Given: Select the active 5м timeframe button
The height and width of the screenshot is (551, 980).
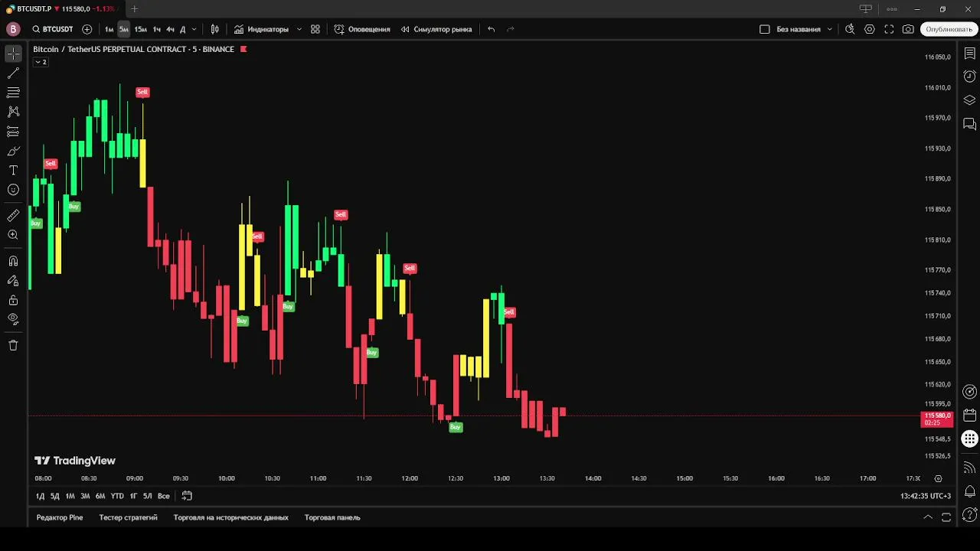Looking at the screenshot, I should 123,29.
